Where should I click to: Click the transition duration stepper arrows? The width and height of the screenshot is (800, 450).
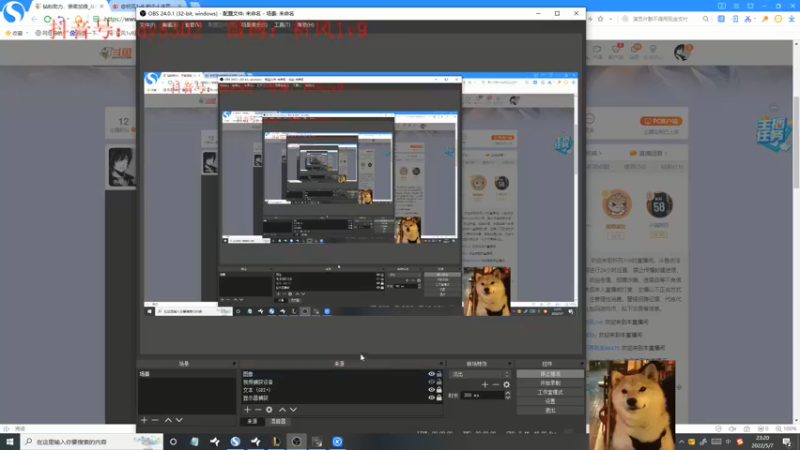508,395
